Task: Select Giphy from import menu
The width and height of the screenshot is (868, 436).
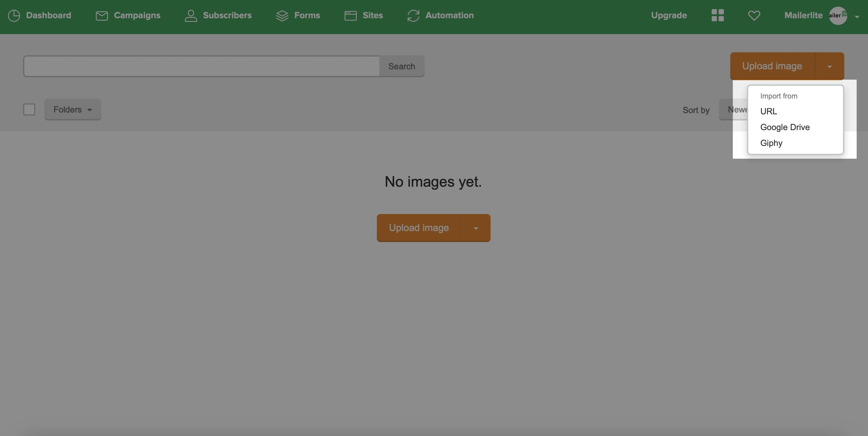Action: (x=771, y=143)
